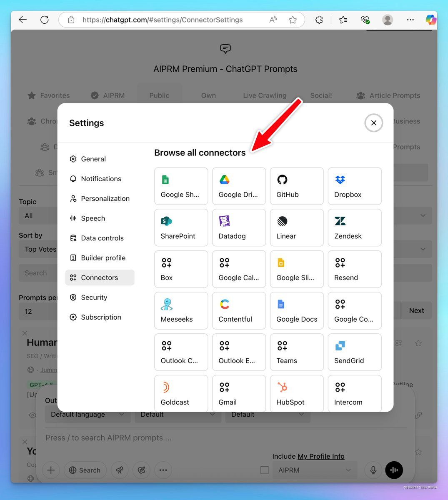Choose the SendGrid connector
Screen dimensions: 448x500
355,352
